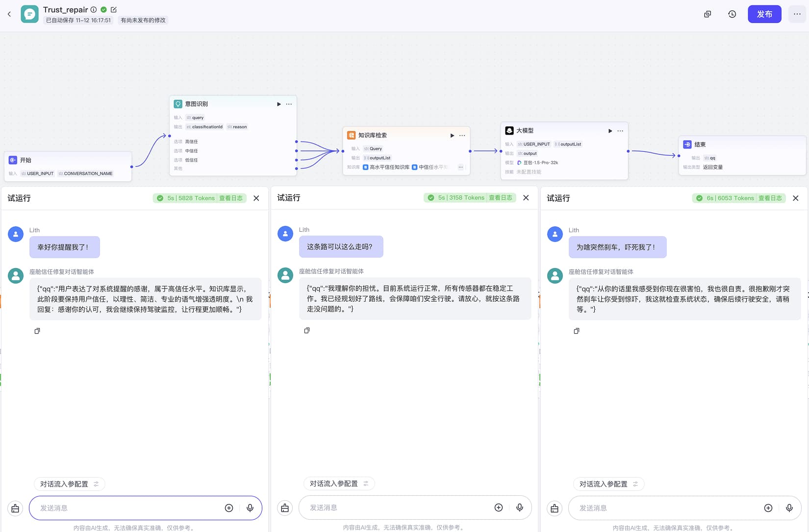Open version history clock icon

coord(732,14)
